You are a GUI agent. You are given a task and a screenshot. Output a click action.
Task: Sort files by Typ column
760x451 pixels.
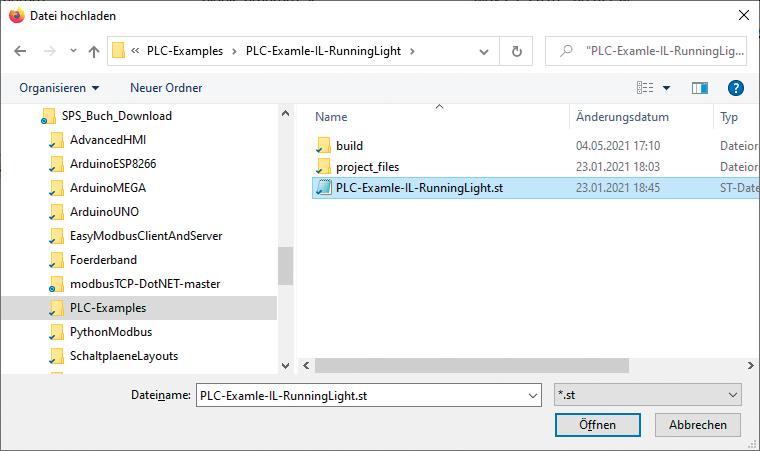728,117
